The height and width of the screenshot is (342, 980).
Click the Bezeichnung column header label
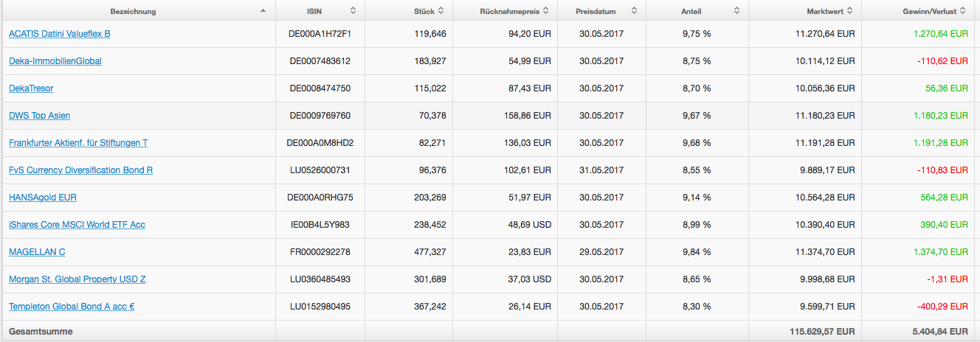pyautogui.click(x=133, y=11)
